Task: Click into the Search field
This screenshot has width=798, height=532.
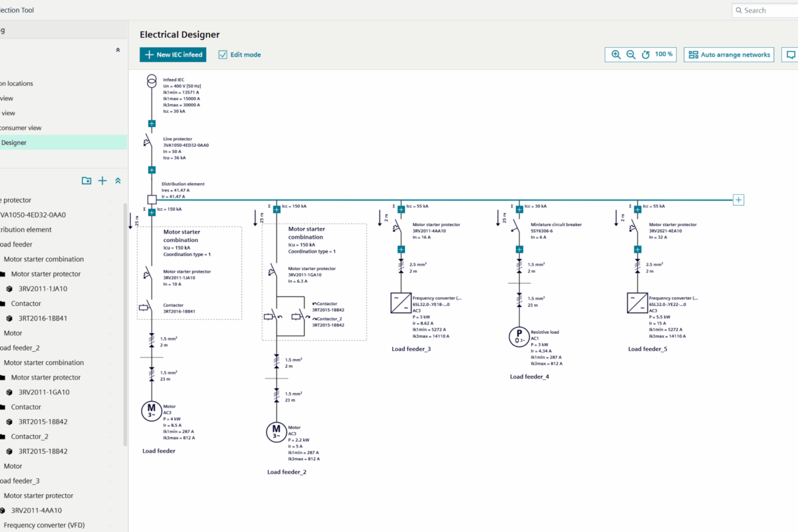Action: click(x=768, y=10)
